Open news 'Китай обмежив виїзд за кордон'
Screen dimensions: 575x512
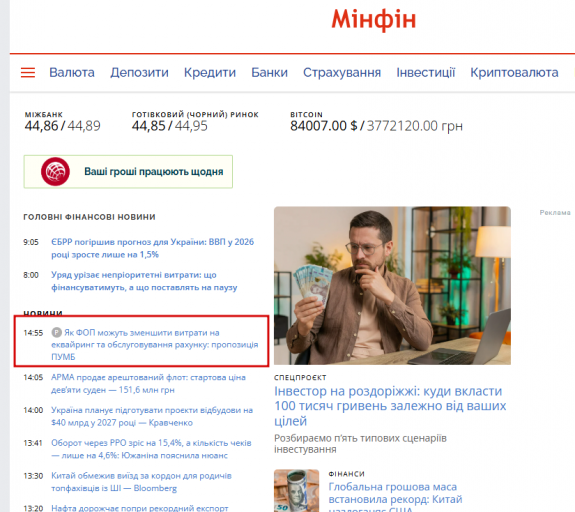[141, 482]
